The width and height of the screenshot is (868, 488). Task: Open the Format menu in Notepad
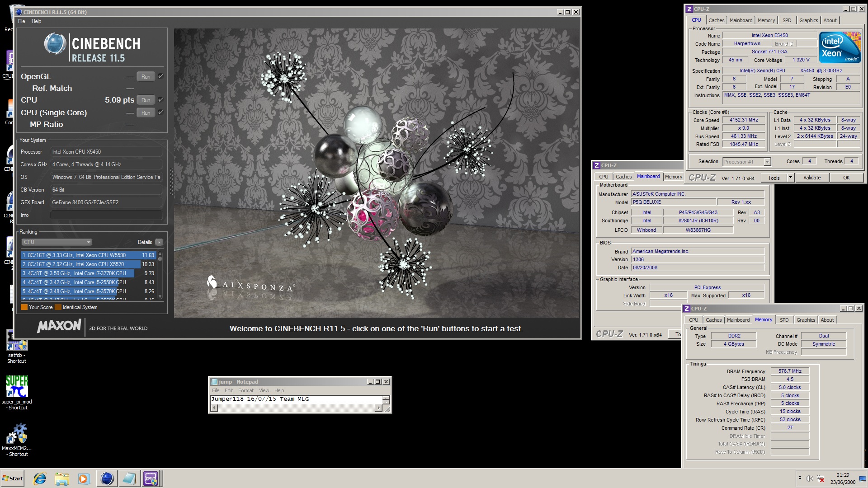[x=246, y=390]
